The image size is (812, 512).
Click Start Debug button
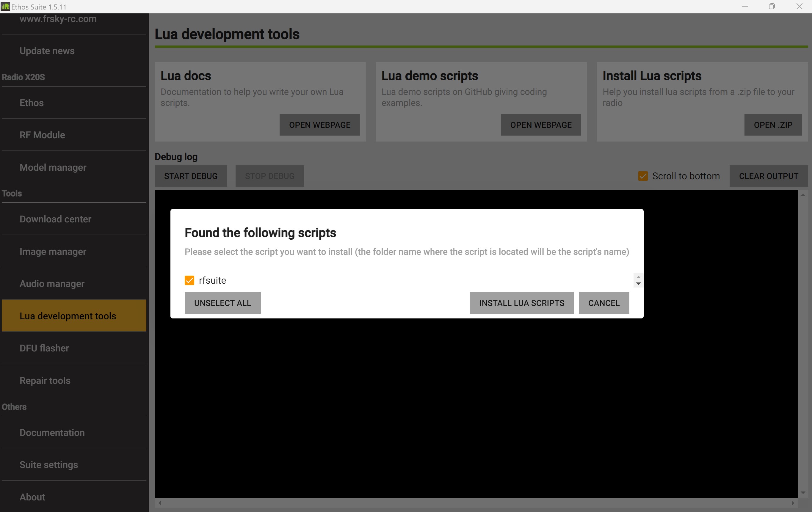[191, 176]
